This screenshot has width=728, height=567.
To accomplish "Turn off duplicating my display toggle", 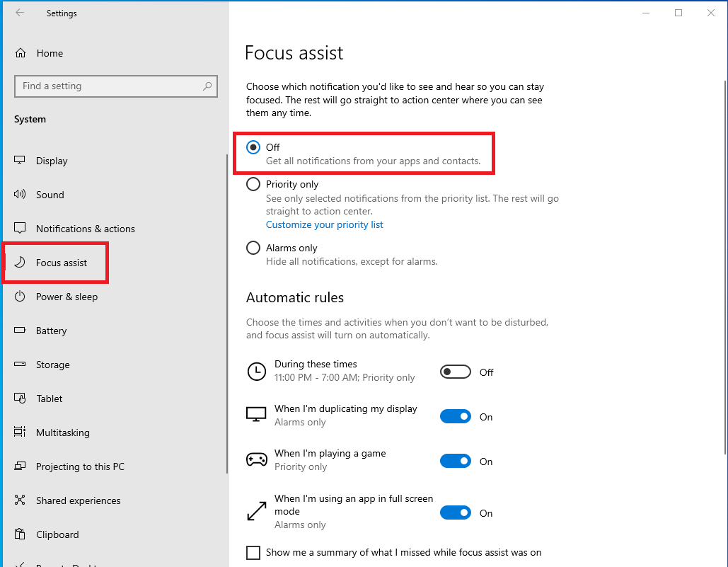I will [x=455, y=417].
